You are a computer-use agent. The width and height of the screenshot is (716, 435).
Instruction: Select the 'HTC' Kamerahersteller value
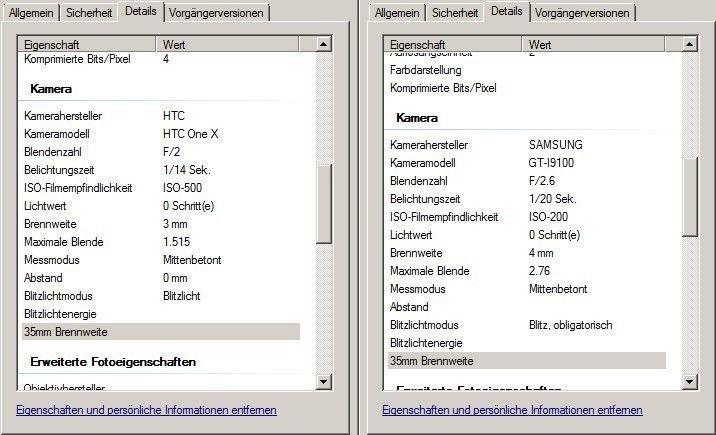(174, 116)
